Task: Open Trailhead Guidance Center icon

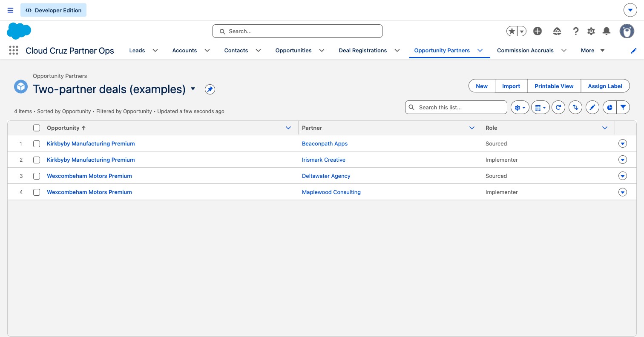Action: click(557, 31)
